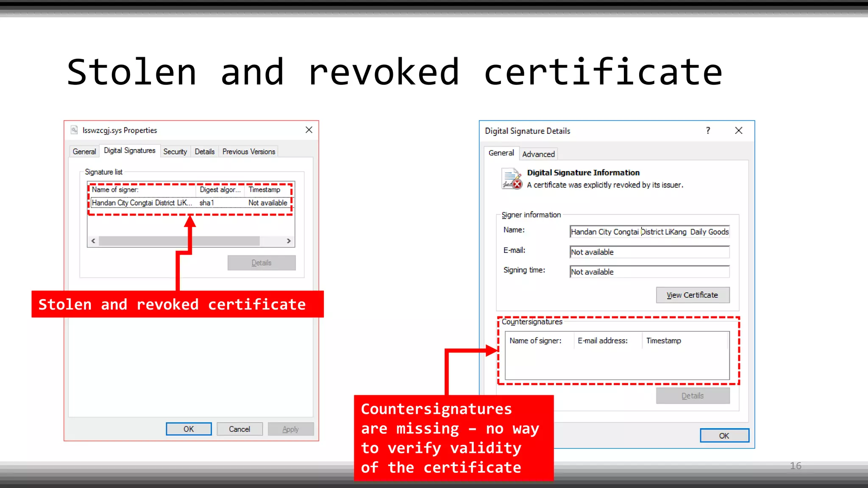The image size is (868, 488).
Task: Click the signer Name field with Handan City
Action: (650, 232)
